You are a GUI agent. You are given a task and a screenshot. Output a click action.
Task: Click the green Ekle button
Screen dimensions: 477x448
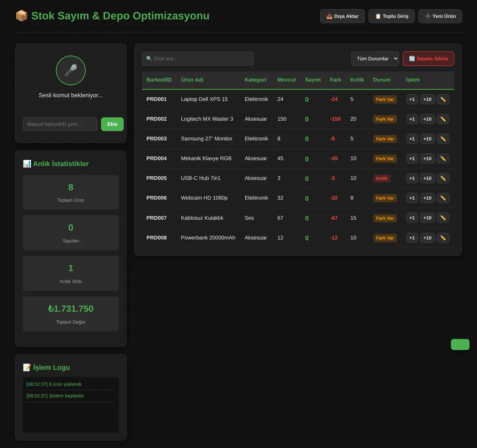pyautogui.click(x=112, y=124)
